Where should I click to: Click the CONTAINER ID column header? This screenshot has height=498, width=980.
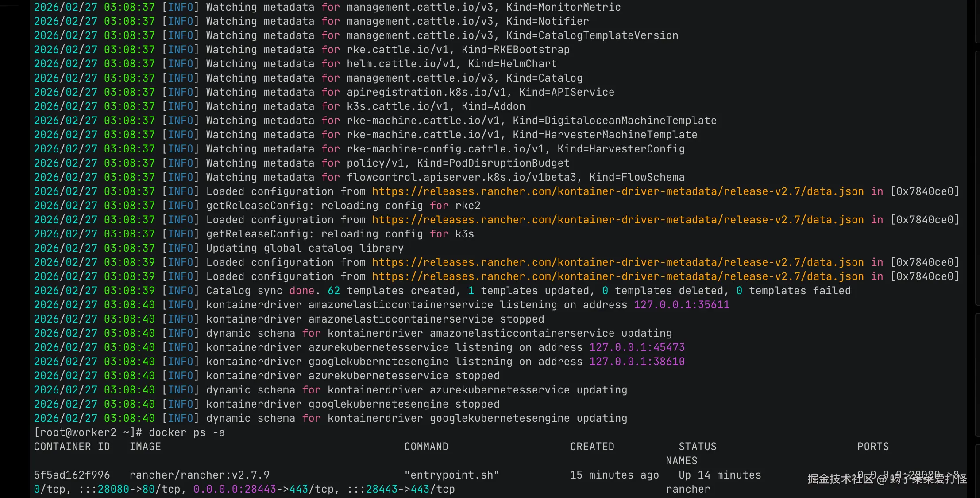pos(72,447)
